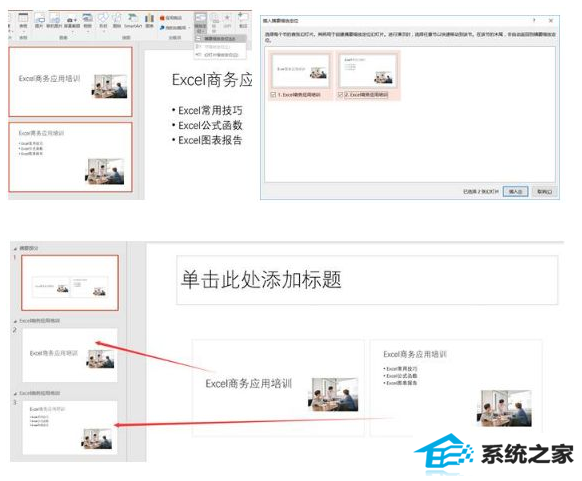Choose Slide Zoom from dropdown menu

220,55
